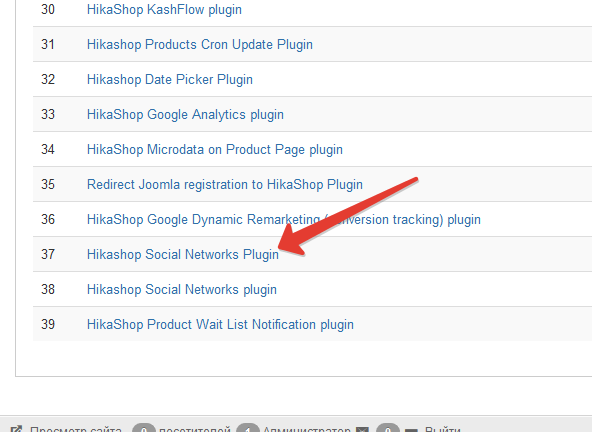The image size is (592, 432).
Task: Select row number 39 cell
Action: pos(48,324)
